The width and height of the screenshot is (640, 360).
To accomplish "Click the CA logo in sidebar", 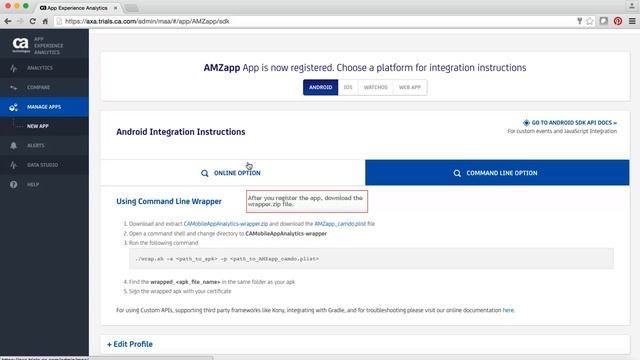I will 20,44.
